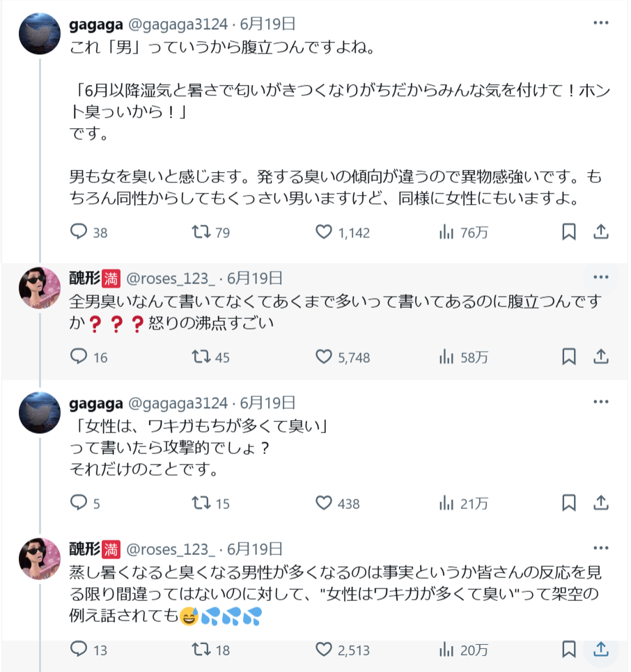Retweet the post with 79 reposts
The width and height of the screenshot is (631, 672).
coord(201,232)
